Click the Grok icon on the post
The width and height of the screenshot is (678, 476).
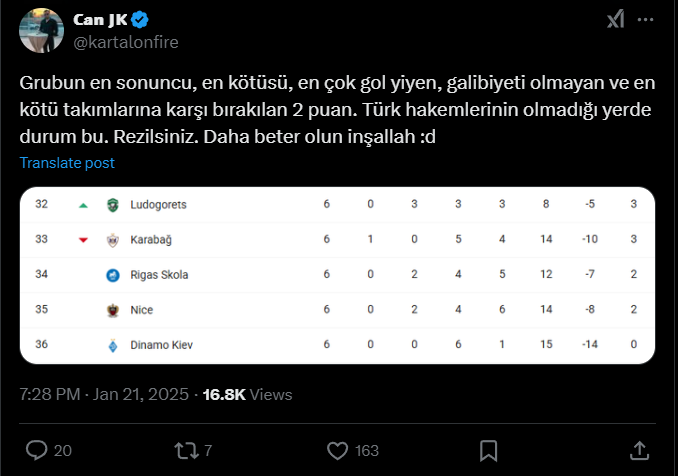pos(617,19)
